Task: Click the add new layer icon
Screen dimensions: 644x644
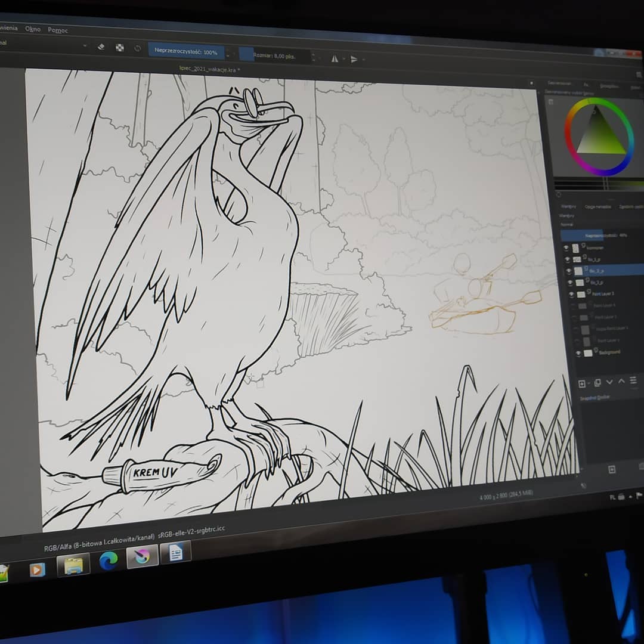Action: 583,383
